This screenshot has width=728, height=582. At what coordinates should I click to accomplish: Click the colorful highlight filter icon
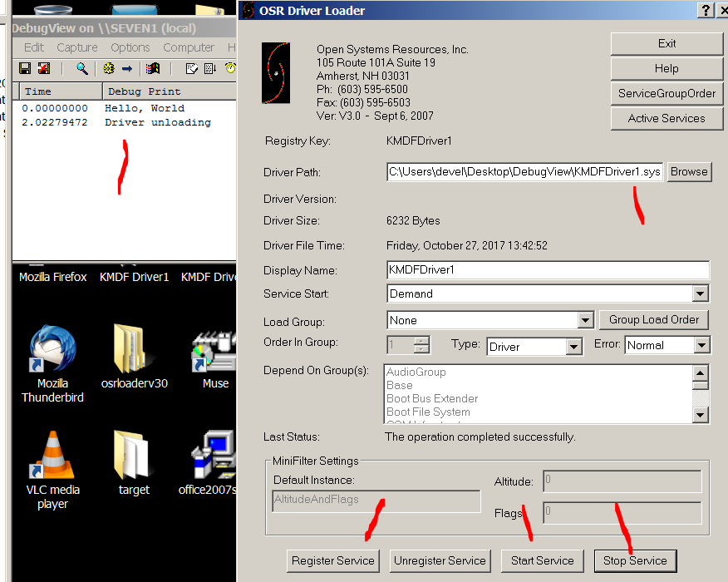(153, 68)
